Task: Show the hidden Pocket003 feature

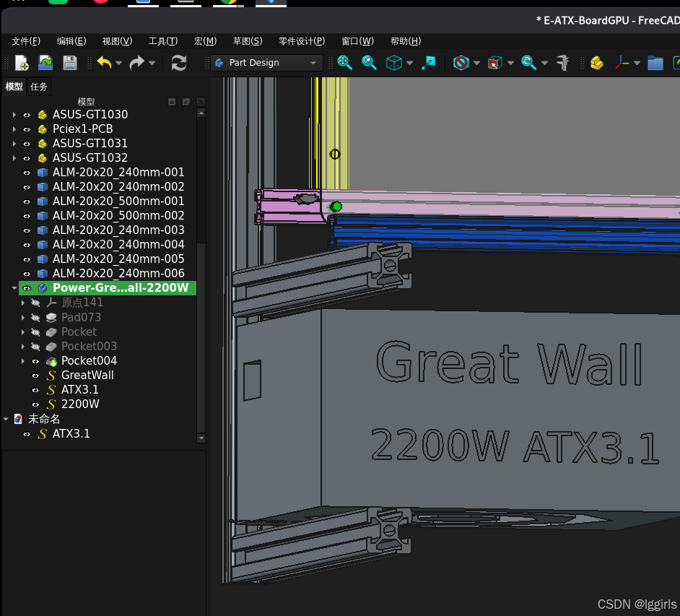Action: pos(35,347)
